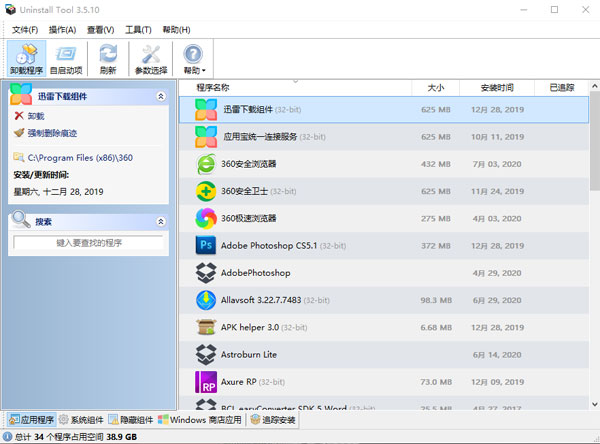Select the Axure RP program icon
The width and height of the screenshot is (600, 444).
pyautogui.click(x=206, y=381)
